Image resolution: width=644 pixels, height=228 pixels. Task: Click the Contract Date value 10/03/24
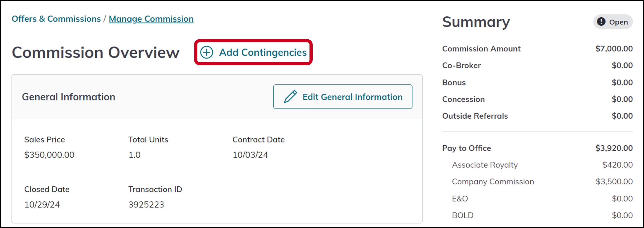(250, 155)
